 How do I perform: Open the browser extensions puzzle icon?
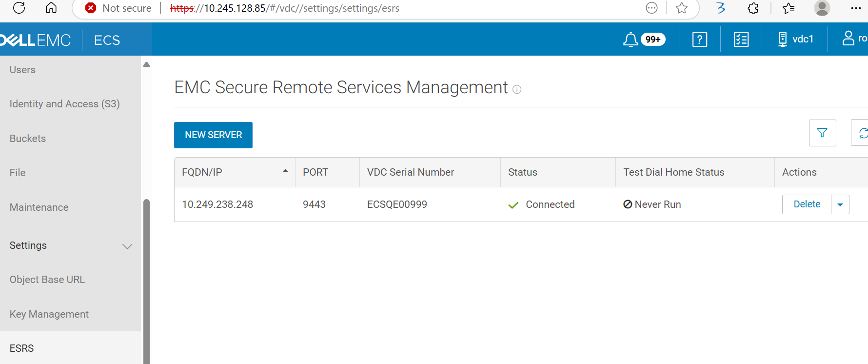click(753, 8)
